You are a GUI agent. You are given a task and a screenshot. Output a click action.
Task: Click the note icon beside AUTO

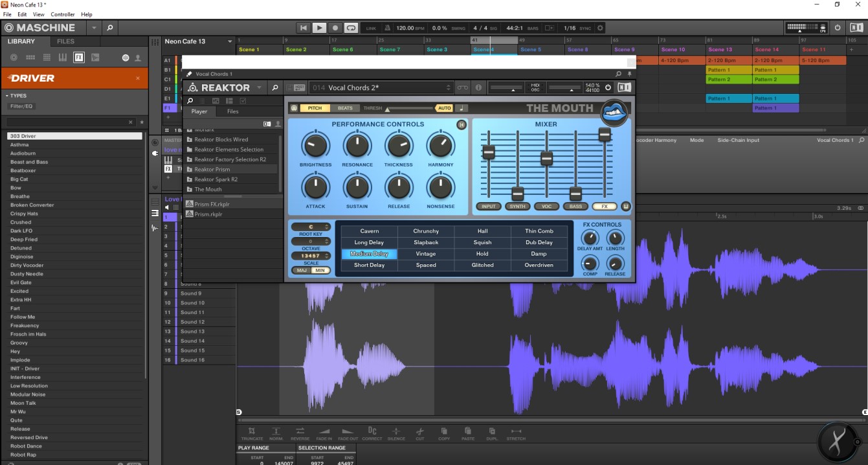click(x=462, y=108)
